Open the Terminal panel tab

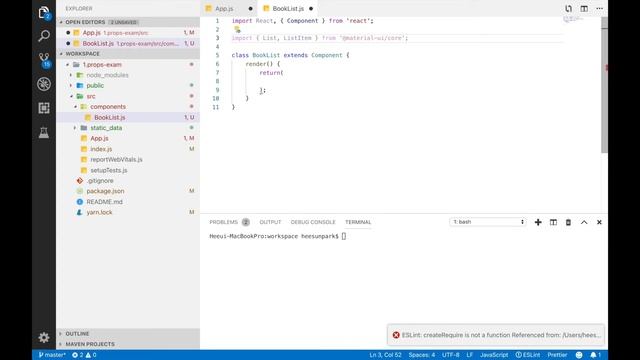(358, 222)
